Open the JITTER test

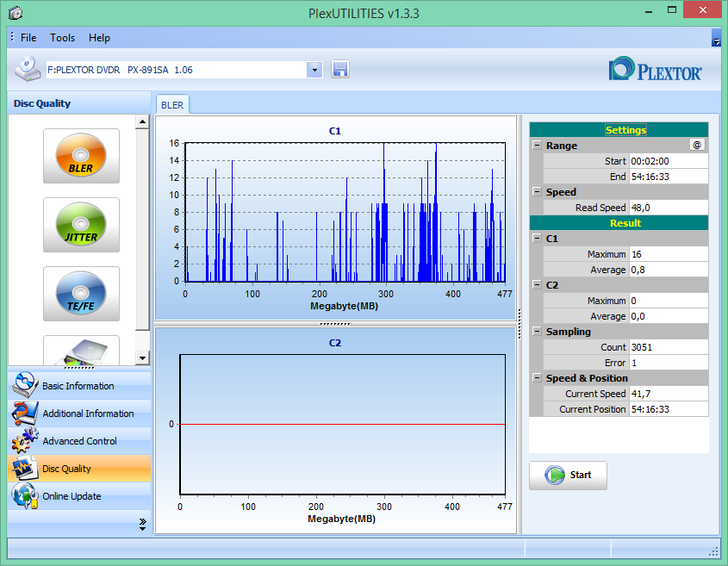[81, 225]
